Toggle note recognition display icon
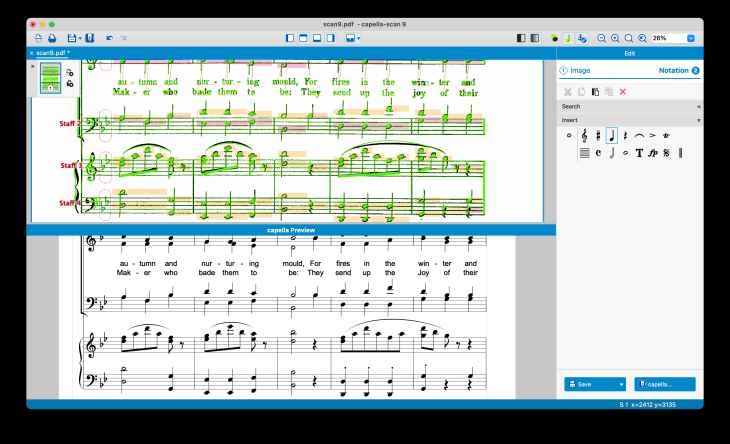730x444 pixels. tap(569, 38)
